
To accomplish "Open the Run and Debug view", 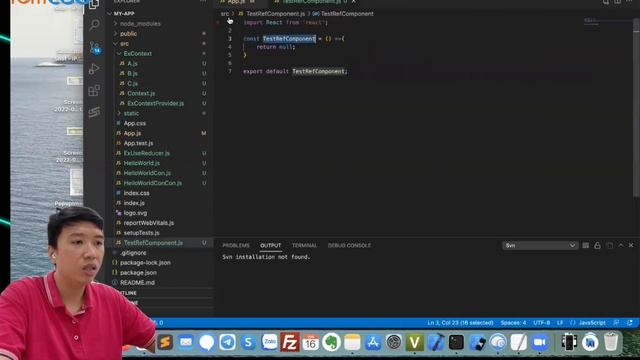I will tap(94, 69).
